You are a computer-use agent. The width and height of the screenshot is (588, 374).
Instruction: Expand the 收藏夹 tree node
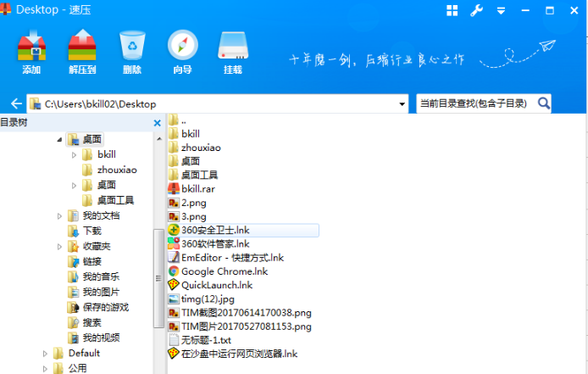pyautogui.click(x=59, y=246)
